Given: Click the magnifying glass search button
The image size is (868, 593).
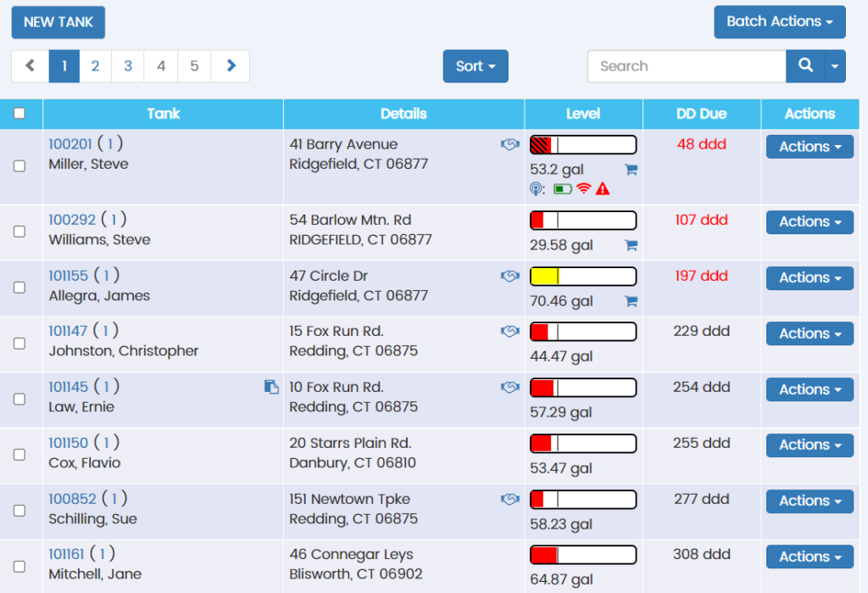Looking at the screenshot, I should tap(805, 66).
